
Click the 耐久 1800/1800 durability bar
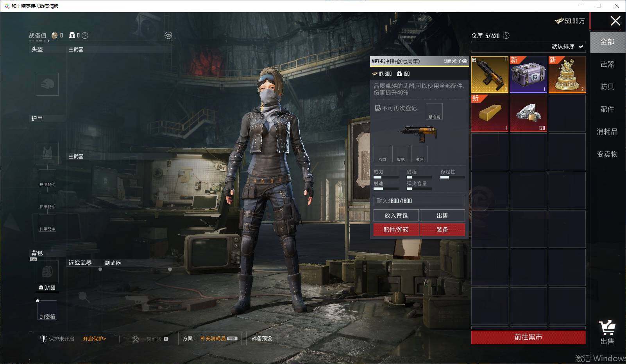point(419,201)
